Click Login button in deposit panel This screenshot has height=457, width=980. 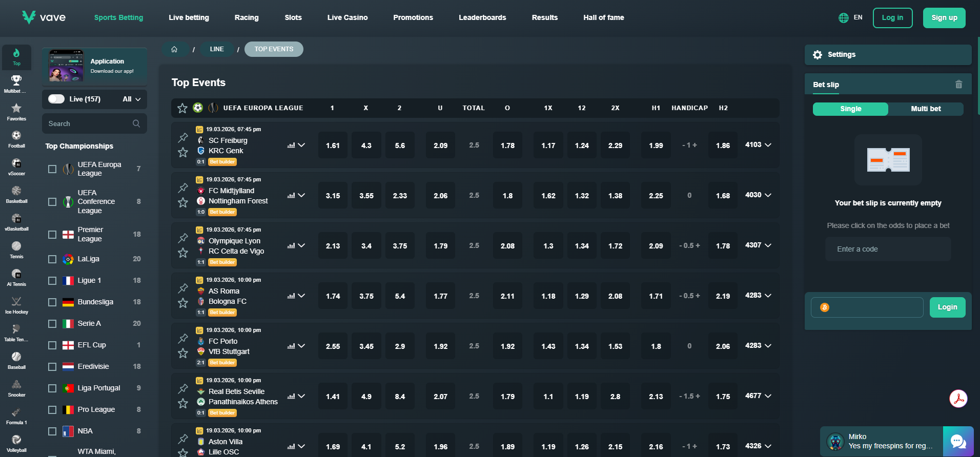click(x=947, y=307)
